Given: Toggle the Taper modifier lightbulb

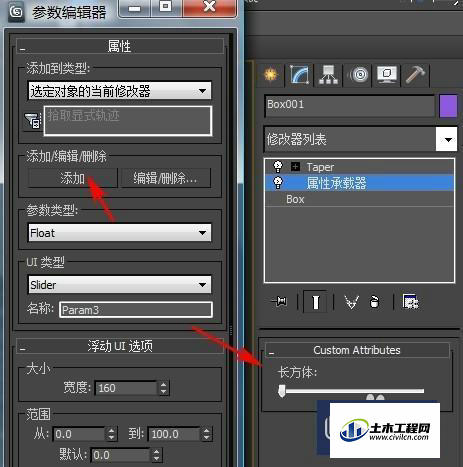Looking at the screenshot, I should click(278, 166).
